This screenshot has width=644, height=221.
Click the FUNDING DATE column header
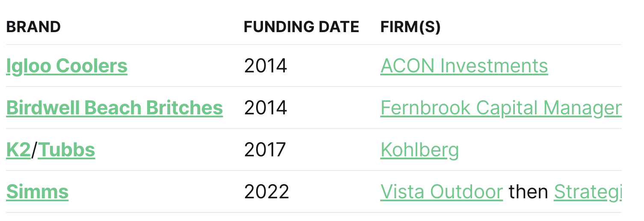click(301, 27)
